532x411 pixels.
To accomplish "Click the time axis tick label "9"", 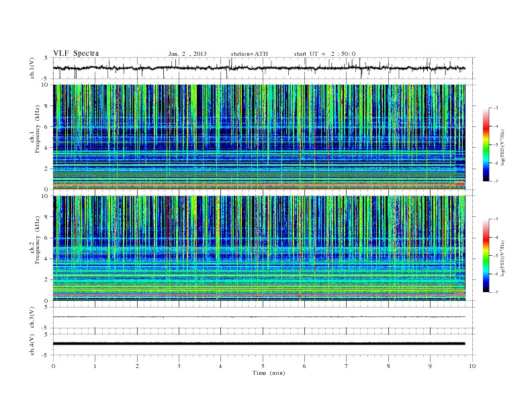I will point(430,366).
